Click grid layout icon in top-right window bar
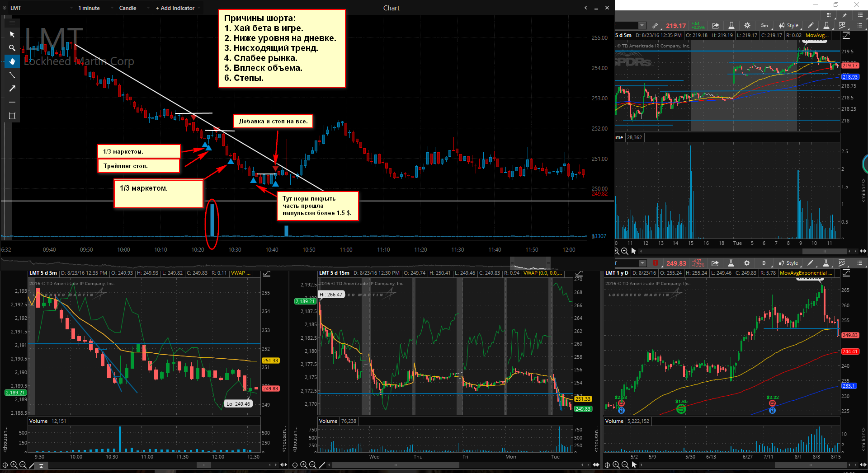The image size is (868, 473). click(828, 15)
